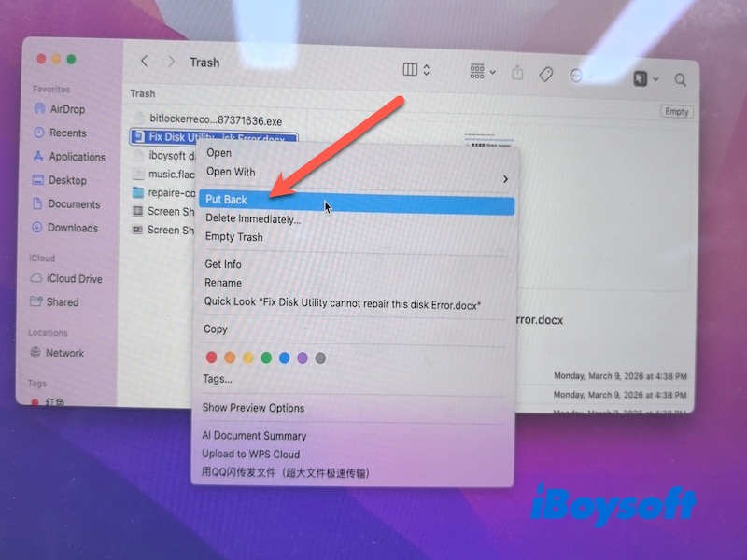Select Get Info from context menu
Viewport: 747px width, 560px height.
tap(223, 264)
